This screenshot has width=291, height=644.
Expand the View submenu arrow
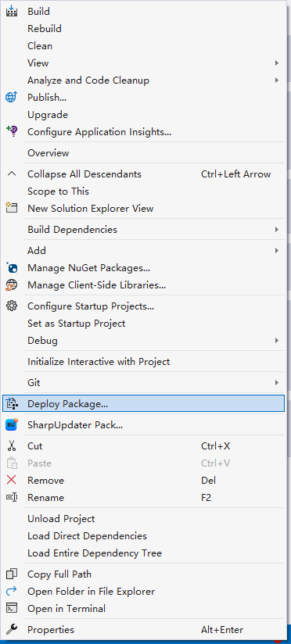coord(277,63)
